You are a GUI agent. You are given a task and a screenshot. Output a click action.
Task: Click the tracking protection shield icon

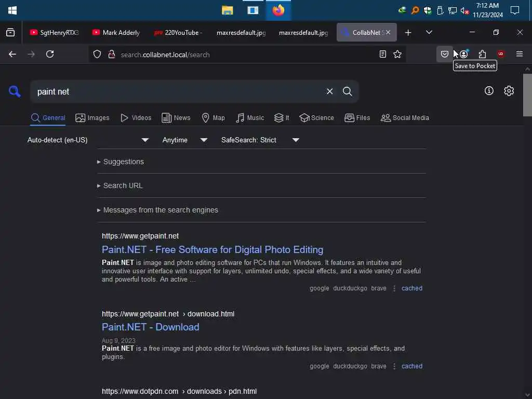(x=97, y=54)
